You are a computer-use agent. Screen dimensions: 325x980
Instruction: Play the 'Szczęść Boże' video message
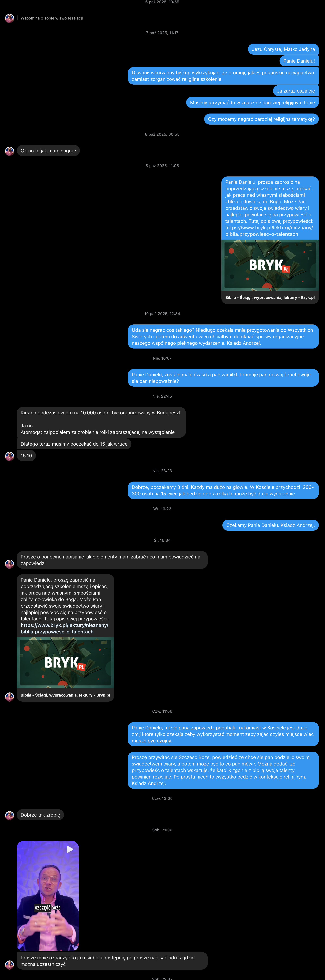point(70,849)
